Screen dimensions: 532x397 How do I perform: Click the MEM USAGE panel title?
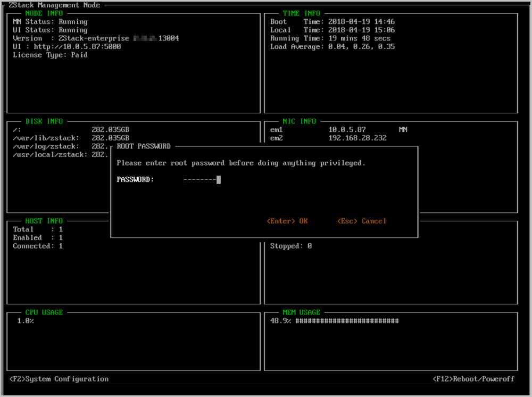pyautogui.click(x=301, y=312)
